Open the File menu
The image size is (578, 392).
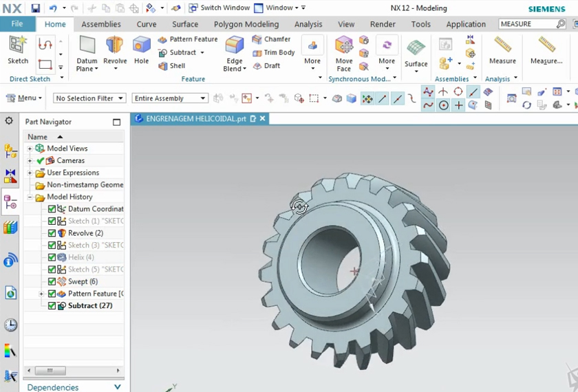[17, 24]
